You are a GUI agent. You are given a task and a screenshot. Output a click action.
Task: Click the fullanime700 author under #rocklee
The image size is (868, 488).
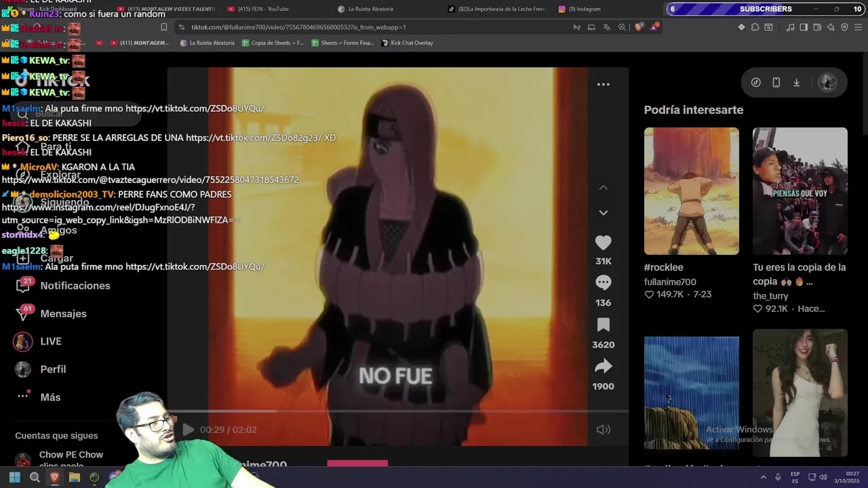670,282
